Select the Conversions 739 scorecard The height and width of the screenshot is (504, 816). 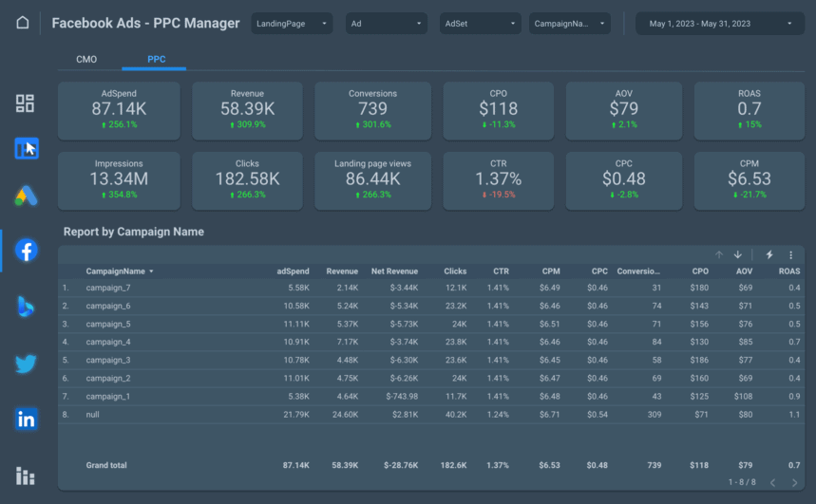click(372, 110)
